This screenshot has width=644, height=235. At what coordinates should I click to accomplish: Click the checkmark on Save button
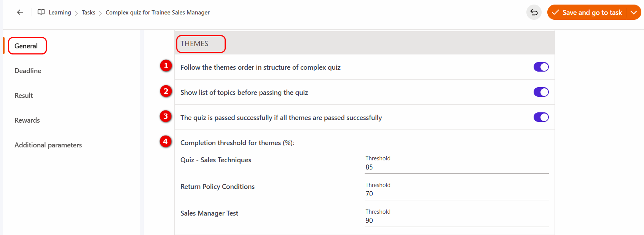coord(555,13)
